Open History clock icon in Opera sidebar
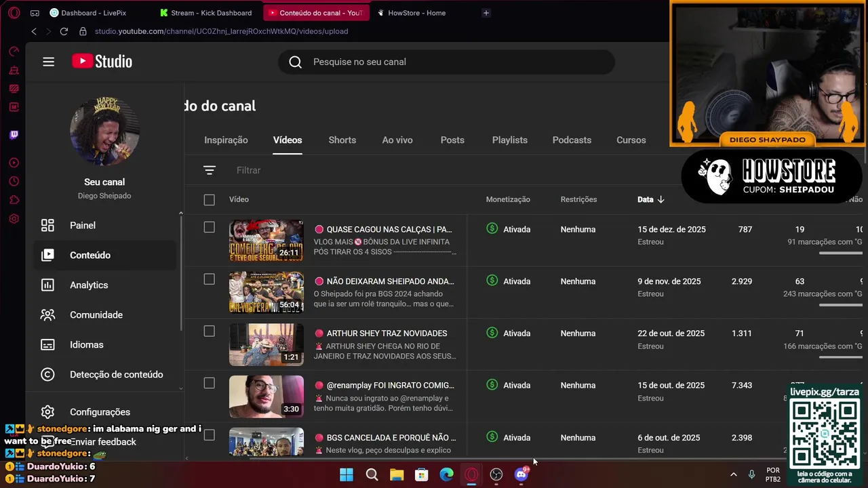 tap(14, 182)
